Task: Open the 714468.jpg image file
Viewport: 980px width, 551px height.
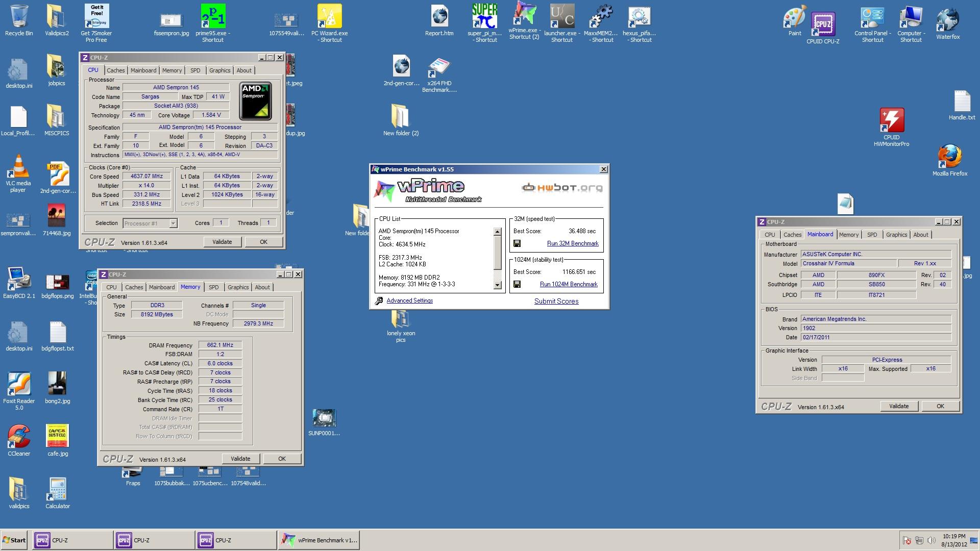Action: coord(57,220)
